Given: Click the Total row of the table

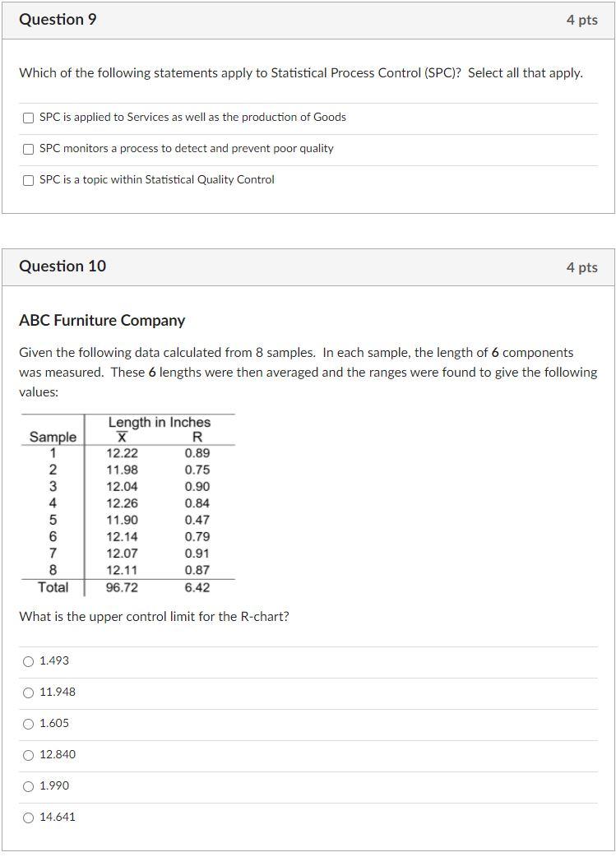Looking at the screenshot, I should tap(49, 586).
